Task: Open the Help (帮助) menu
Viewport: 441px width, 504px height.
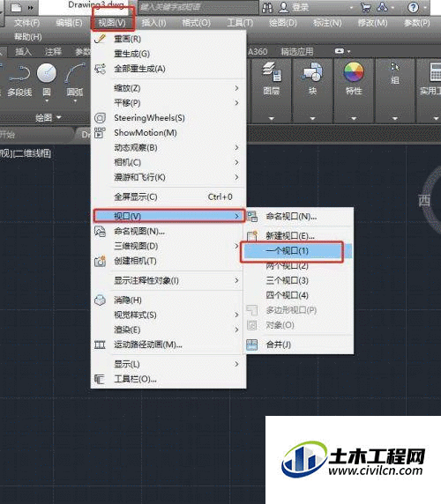Action: pyautogui.click(x=28, y=37)
